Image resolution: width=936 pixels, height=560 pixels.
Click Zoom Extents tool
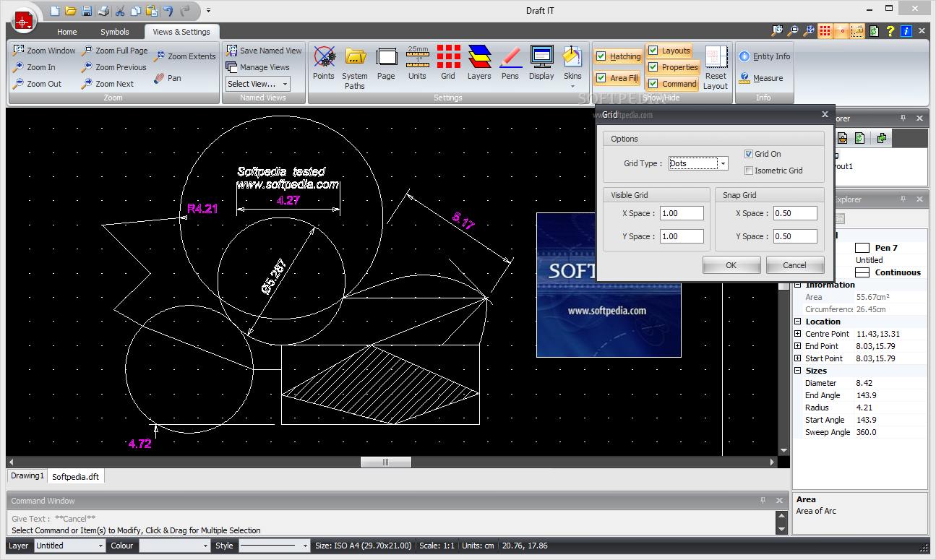click(x=184, y=56)
